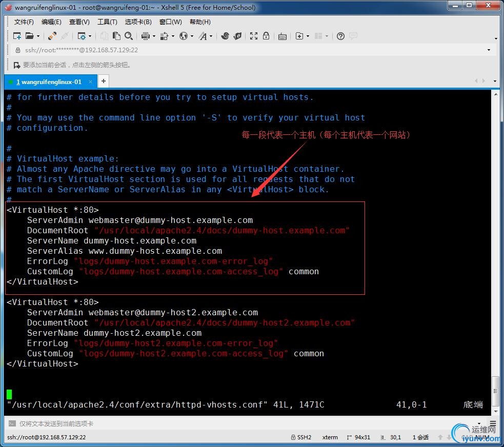Click the terminal scrollbar thumb
The height and width of the screenshot is (447, 504).
point(495,391)
